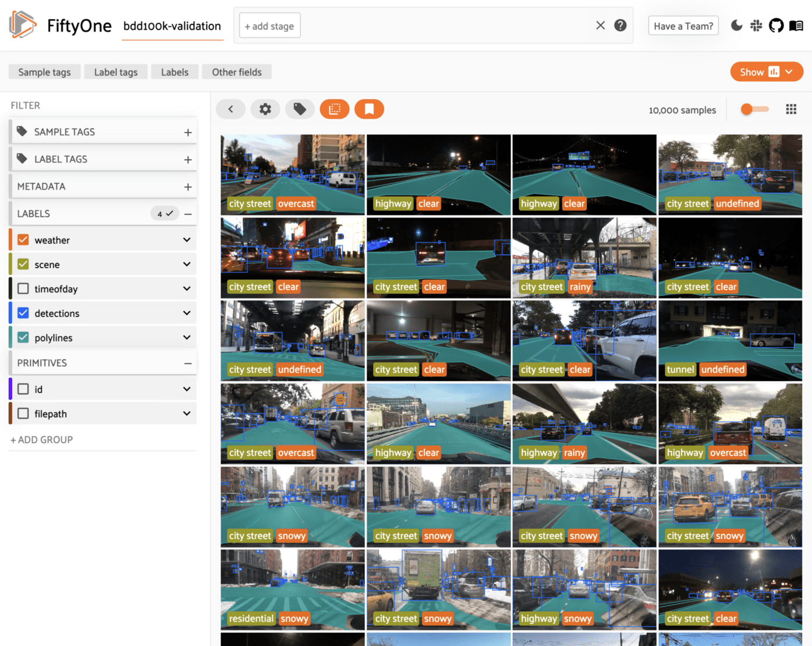Click the FILTER sidebar heading
This screenshot has width=812, height=646.
pyautogui.click(x=26, y=105)
